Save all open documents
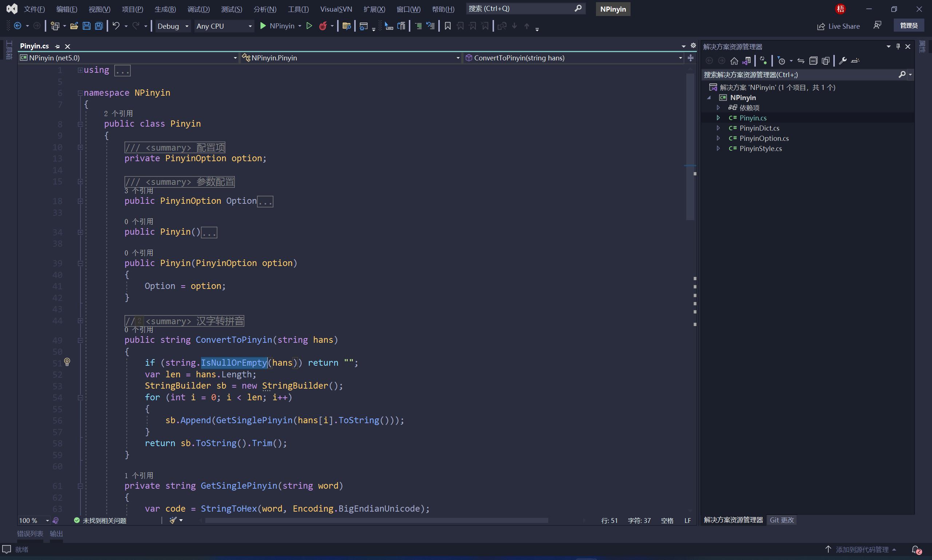This screenshot has width=932, height=560. tap(99, 26)
